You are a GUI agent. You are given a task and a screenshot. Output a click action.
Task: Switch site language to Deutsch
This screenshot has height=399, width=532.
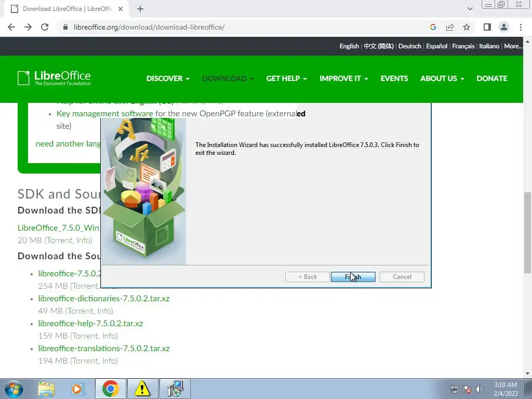tap(409, 46)
